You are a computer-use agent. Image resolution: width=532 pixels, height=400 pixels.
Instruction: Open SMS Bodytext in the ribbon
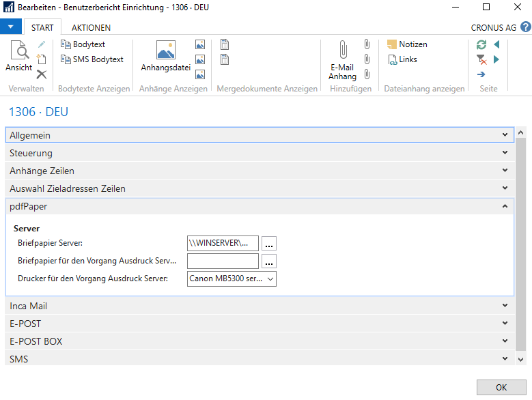(x=92, y=59)
